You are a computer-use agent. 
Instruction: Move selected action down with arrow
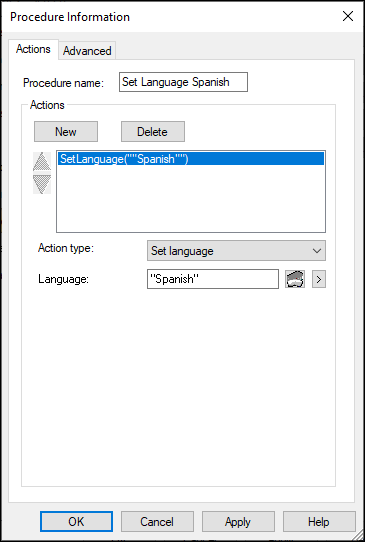42,184
